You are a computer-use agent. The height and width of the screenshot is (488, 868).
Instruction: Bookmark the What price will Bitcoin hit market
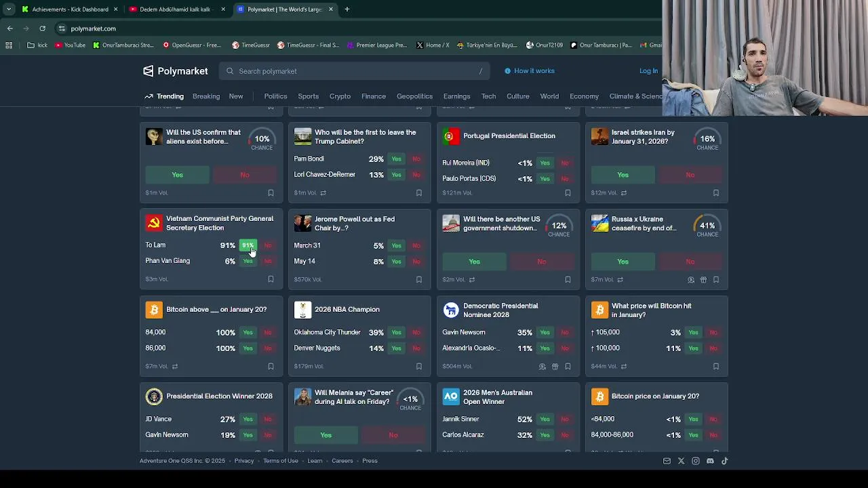coord(716,366)
